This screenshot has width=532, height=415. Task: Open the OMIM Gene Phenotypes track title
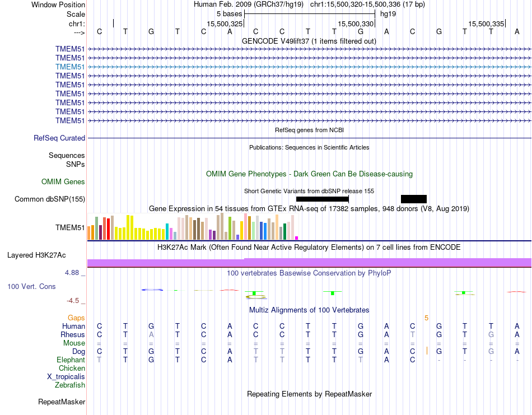click(x=309, y=174)
